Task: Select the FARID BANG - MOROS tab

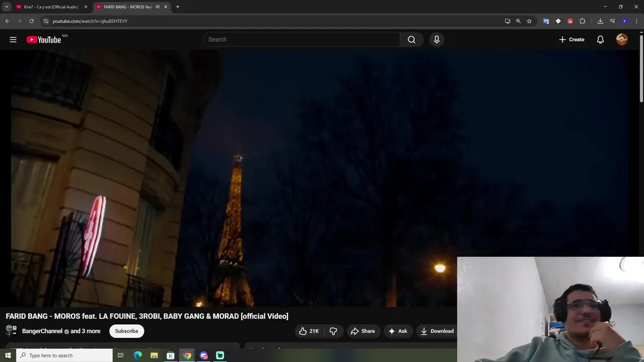Action: pyautogui.click(x=127, y=7)
